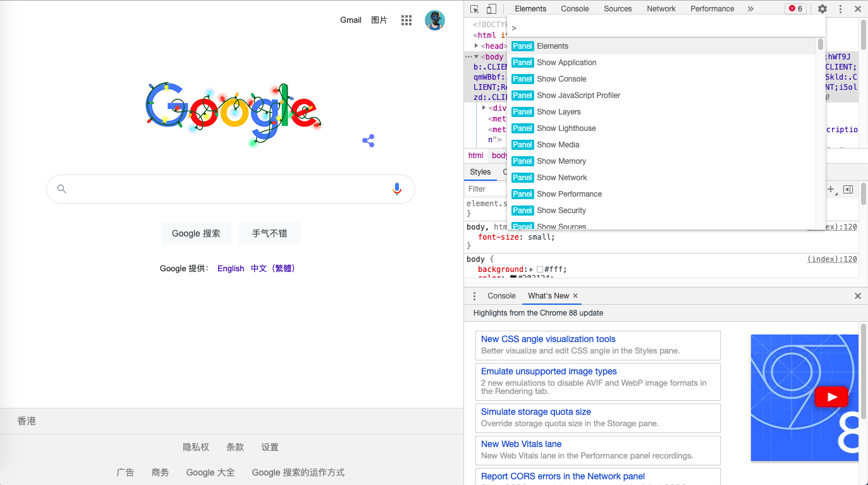The height and width of the screenshot is (485, 868).
Task: Open the Google apps grid
Action: tap(406, 20)
